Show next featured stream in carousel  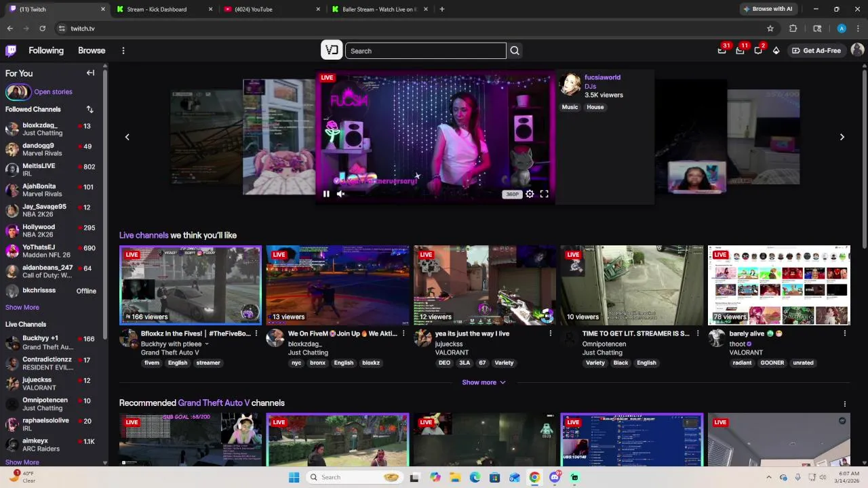click(x=842, y=137)
